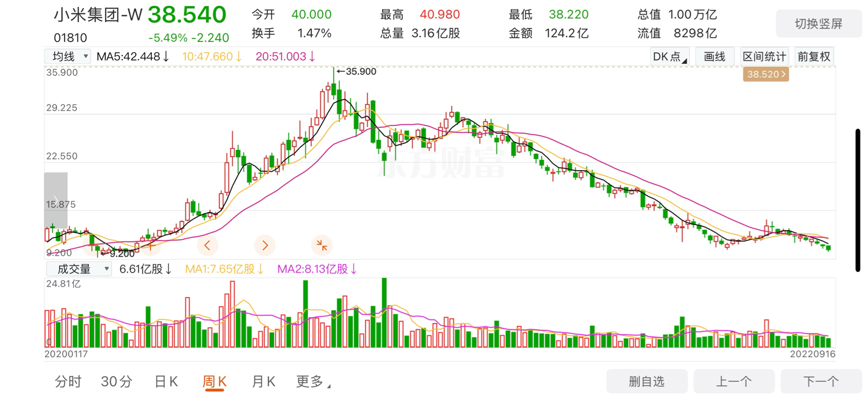Tap the 画线 drawing button
This screenshot has width=868, height=401.
click(714, 56)
